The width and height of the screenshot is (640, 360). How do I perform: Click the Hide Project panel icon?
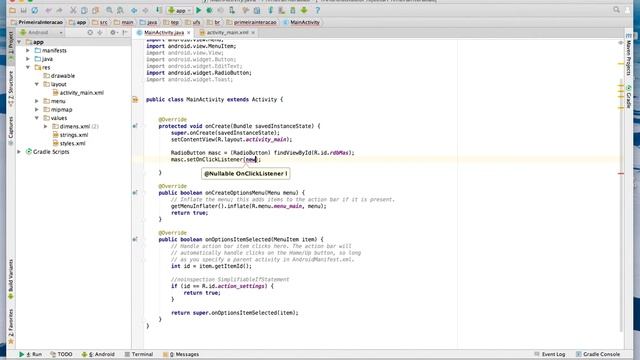coord(125,32)
